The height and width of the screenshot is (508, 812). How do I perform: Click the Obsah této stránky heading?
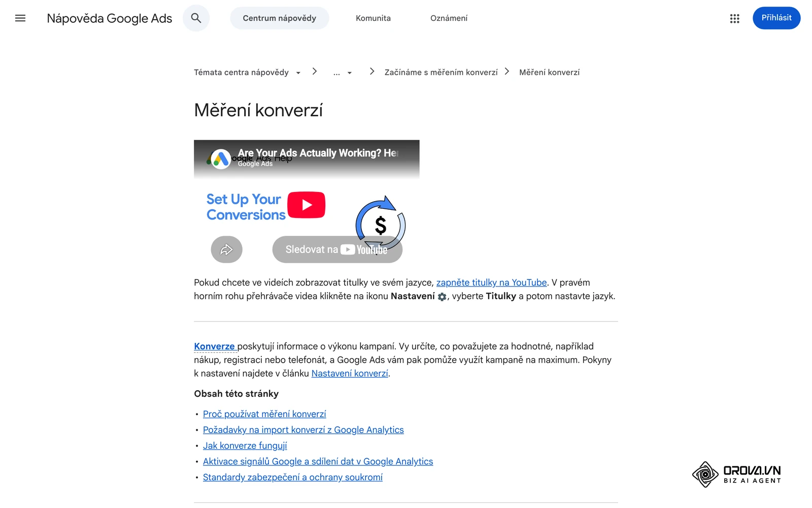point(236,394)
